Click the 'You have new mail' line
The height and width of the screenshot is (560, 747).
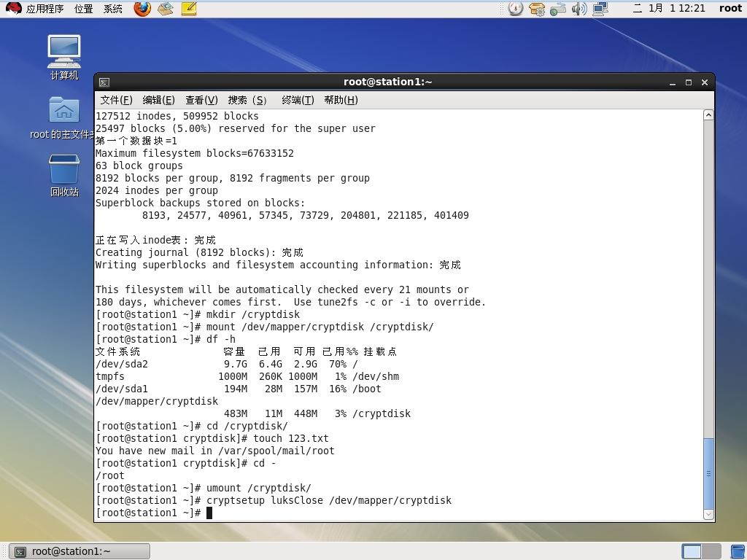pos(215,451)
